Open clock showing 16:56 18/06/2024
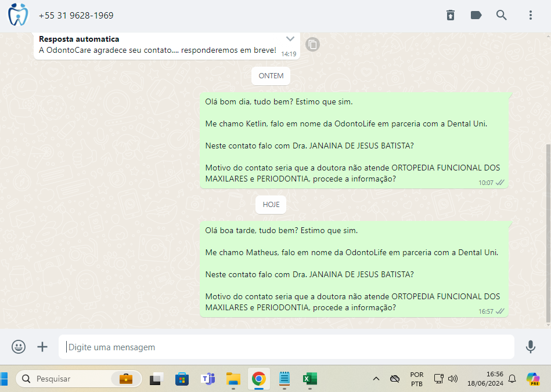Viewport: 551px width, 392px height. click(x=485, y=379)
